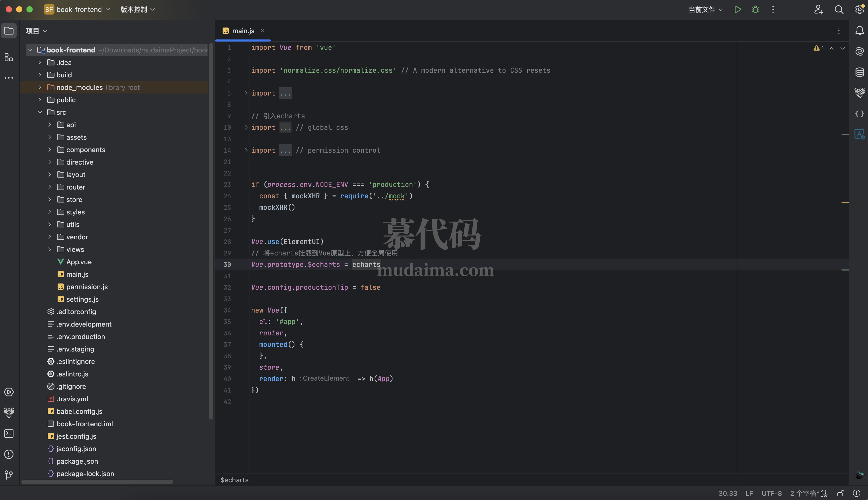Open the Git tool window icon

[9, 475]
